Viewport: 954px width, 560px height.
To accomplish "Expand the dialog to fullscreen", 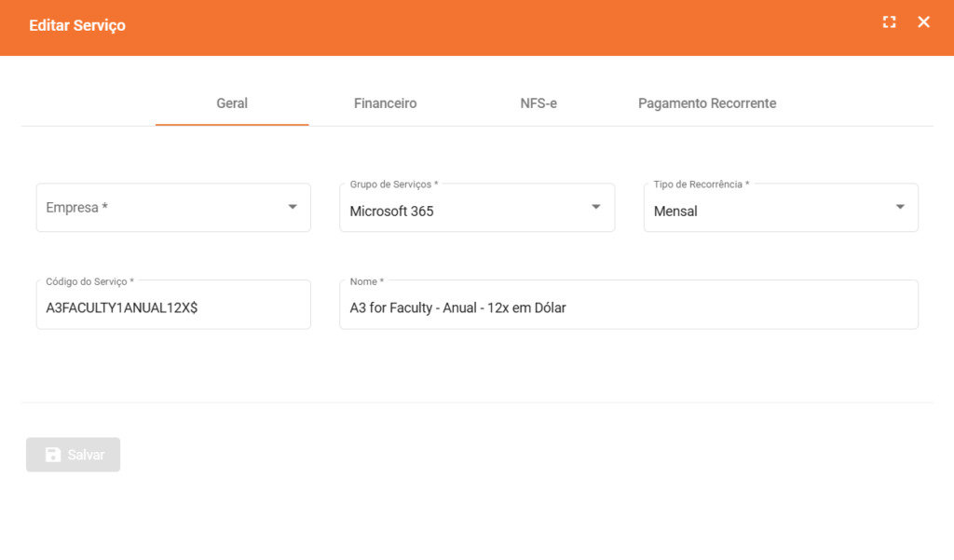I will pyautogui.click(x=889, y=22).
